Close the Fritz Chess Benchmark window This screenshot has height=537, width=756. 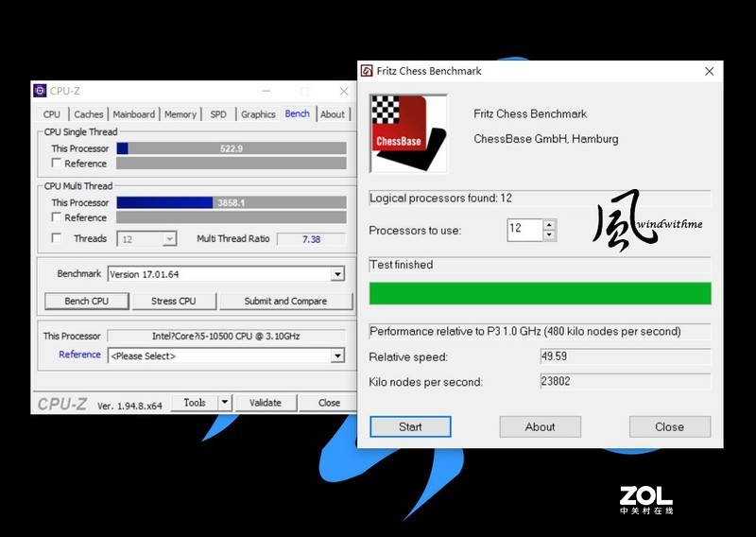710,72
